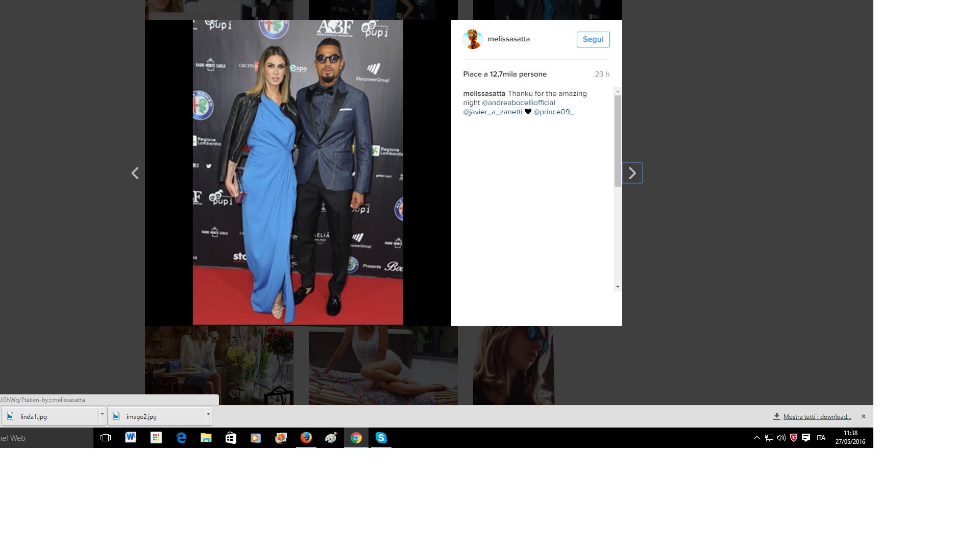Open volume control in system tray
Image resolution: width=980 pixels, height=551 pixels.
[781, 438]
